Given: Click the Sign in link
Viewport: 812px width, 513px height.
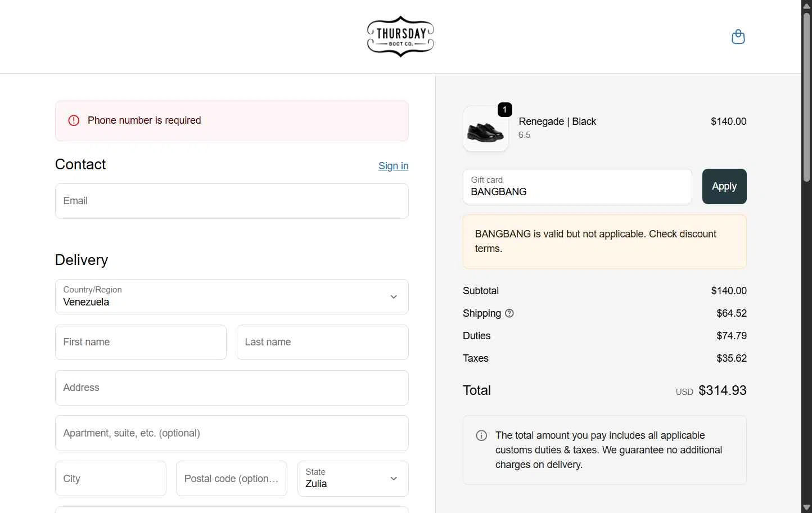Looking at the screenshot, I should pyautogui.click(x=393, y=166).
